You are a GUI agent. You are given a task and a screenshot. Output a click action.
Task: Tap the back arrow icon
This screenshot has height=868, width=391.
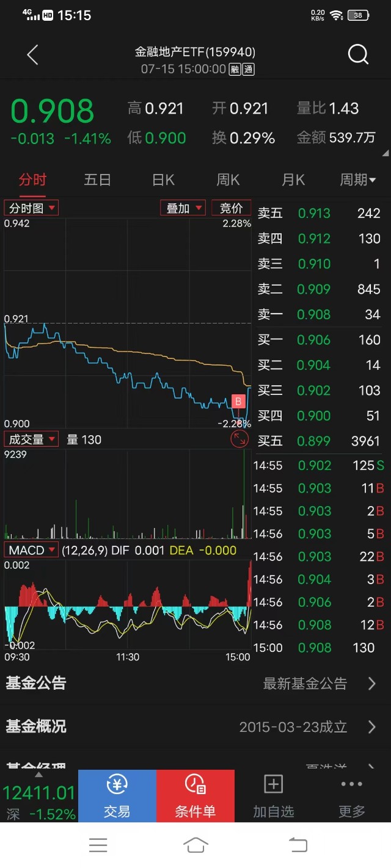(x=33, y=55)
